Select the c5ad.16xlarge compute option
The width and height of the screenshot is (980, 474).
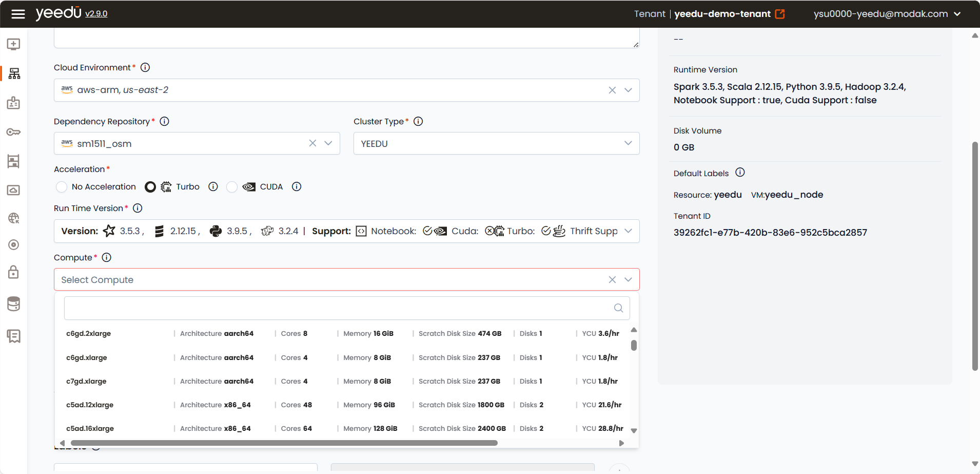[344, 428]
